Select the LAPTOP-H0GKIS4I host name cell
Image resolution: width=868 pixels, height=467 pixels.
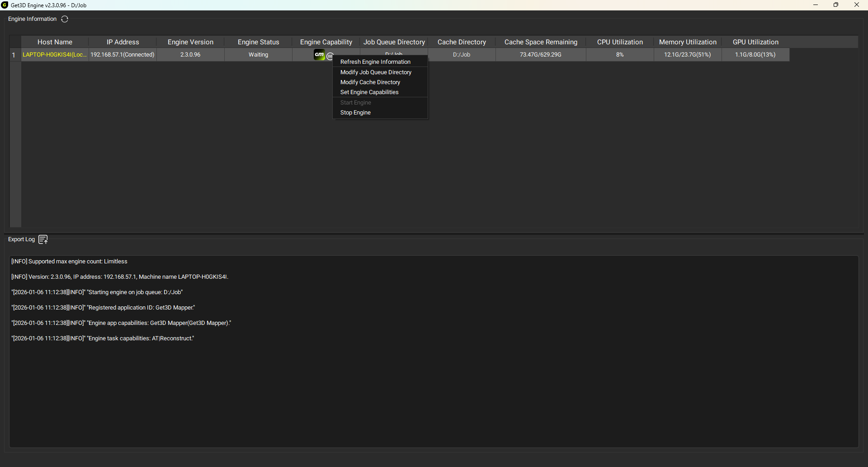[x=55, y=55]
